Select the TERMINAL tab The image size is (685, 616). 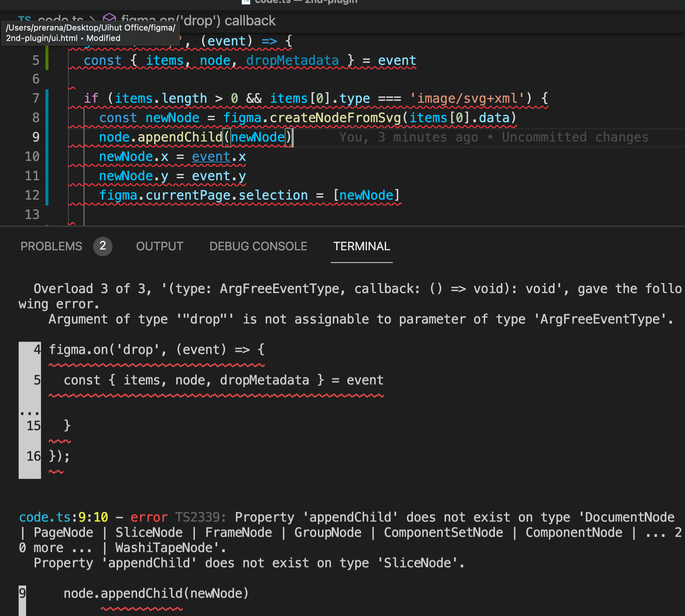coord(362,246)
